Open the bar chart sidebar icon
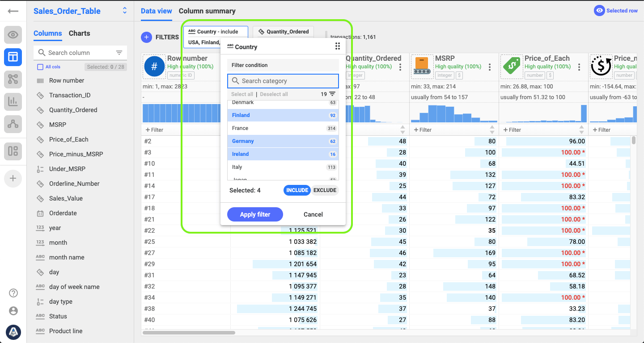This screenshot has width=644, height=343. [x=13, y=102]
